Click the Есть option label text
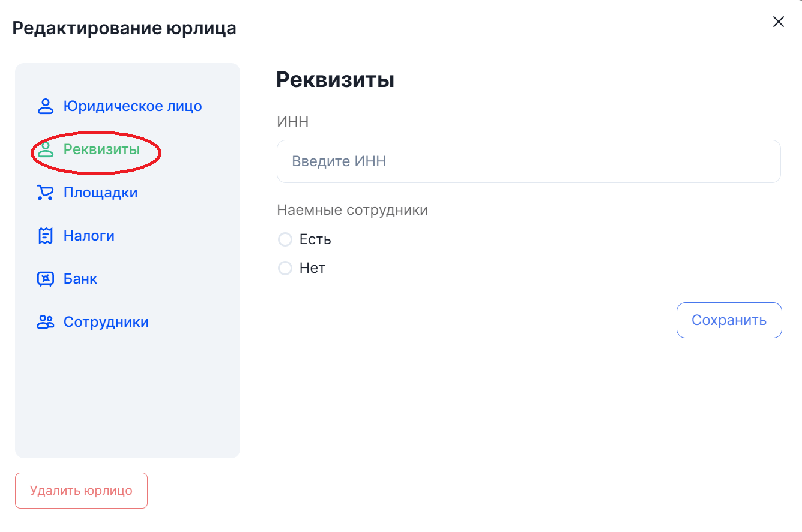This screenshot has height=532, width=802. pos(315,240)
